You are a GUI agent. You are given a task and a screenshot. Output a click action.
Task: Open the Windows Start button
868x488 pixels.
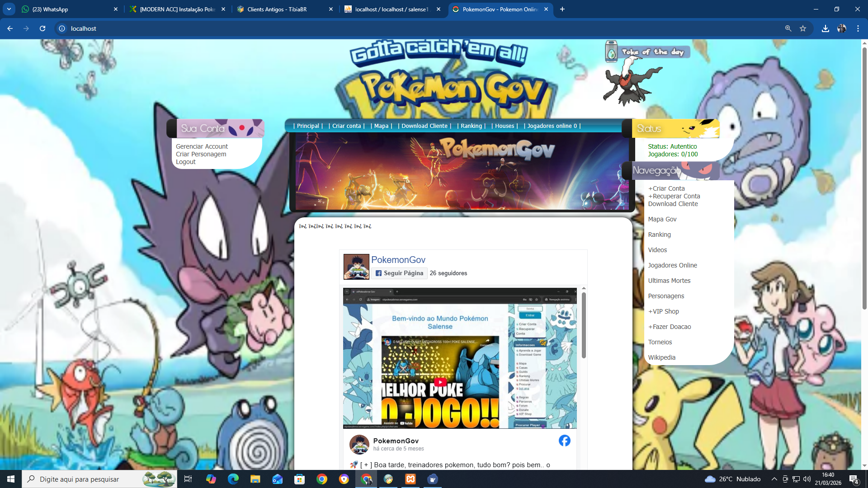[x=11, y=479]
